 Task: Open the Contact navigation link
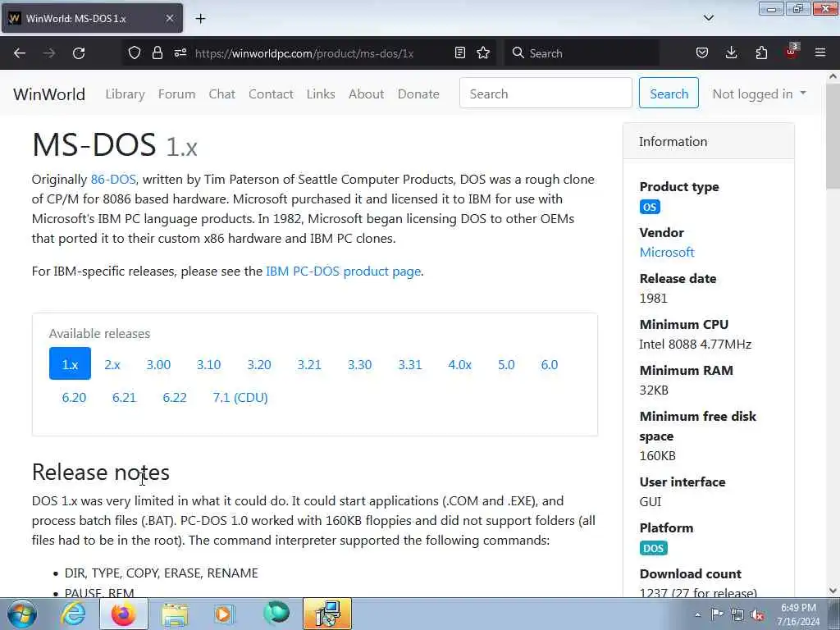tap(271, 94)
